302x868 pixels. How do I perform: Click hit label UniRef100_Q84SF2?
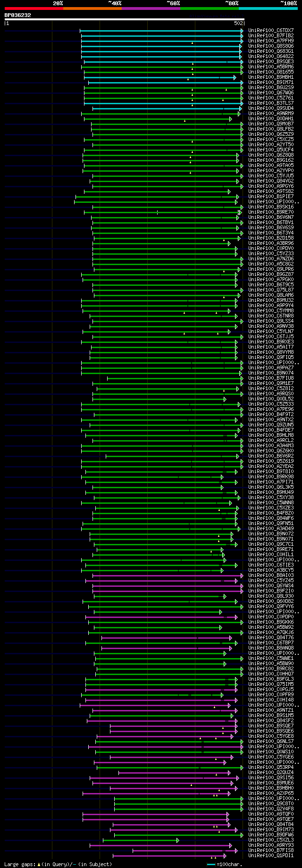pyautogui.click(x=271, y=720)
